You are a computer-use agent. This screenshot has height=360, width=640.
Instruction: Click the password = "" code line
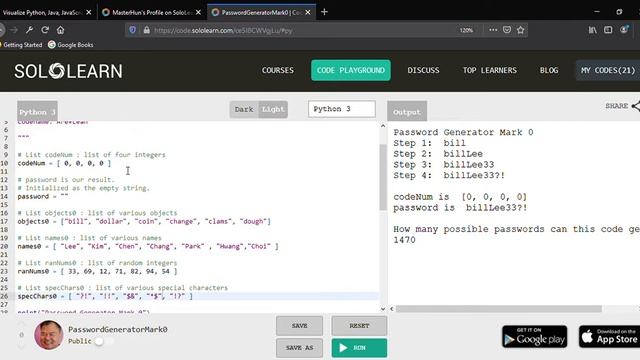click(x=43, y=197)
